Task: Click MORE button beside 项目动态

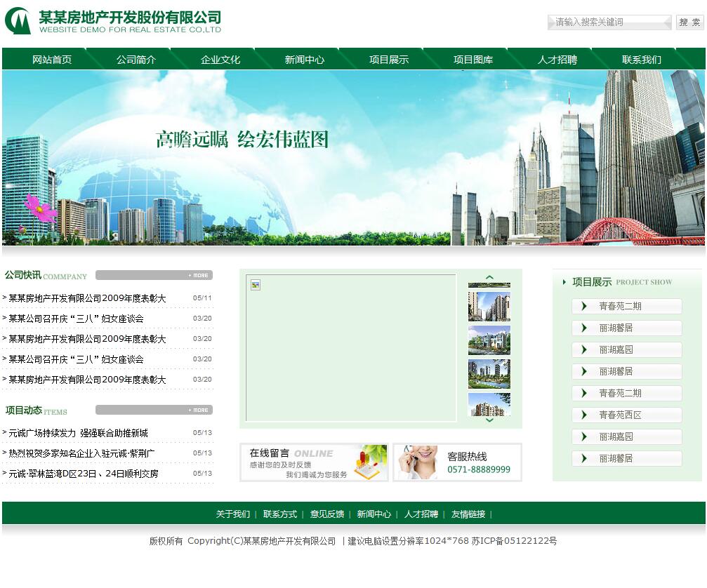Action: [x=199, y=410]
